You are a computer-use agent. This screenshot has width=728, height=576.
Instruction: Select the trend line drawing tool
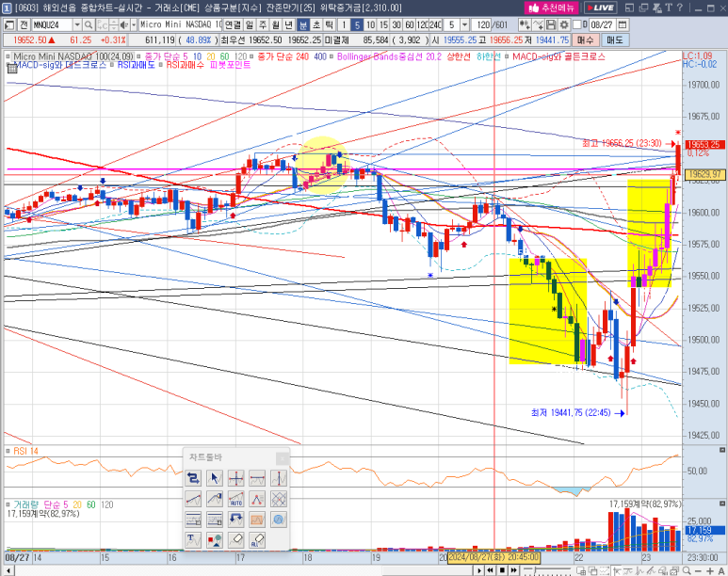coord(193,499)
